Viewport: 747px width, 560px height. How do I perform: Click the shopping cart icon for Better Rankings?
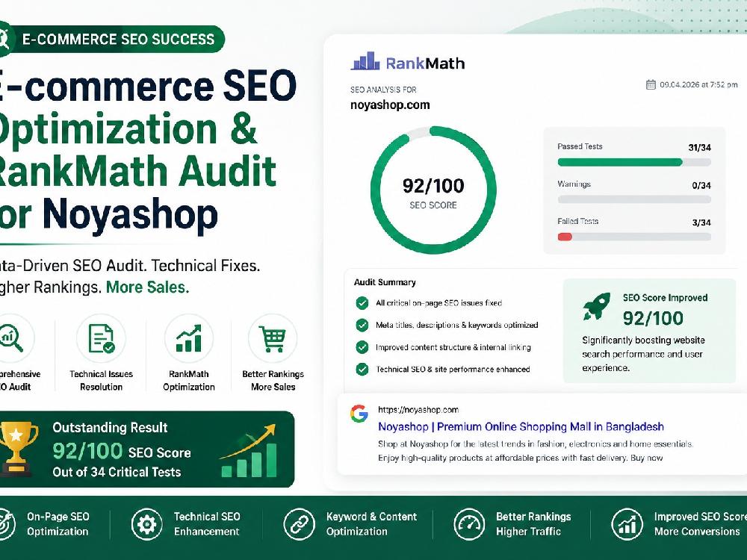coord(273,338)
